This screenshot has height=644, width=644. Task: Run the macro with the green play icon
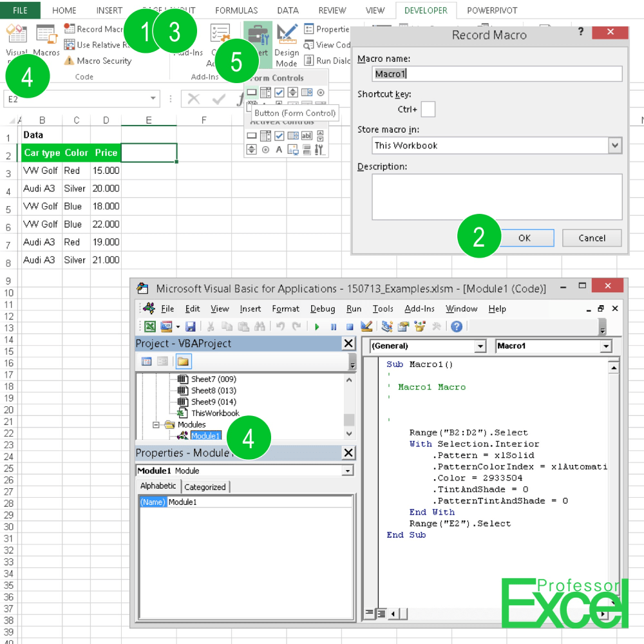coord(317,327)
